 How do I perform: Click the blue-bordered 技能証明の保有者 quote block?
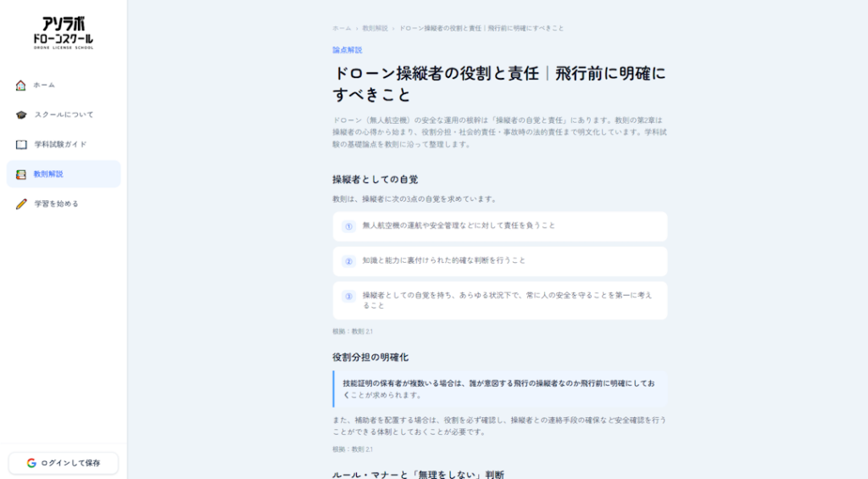coord(500,389)
